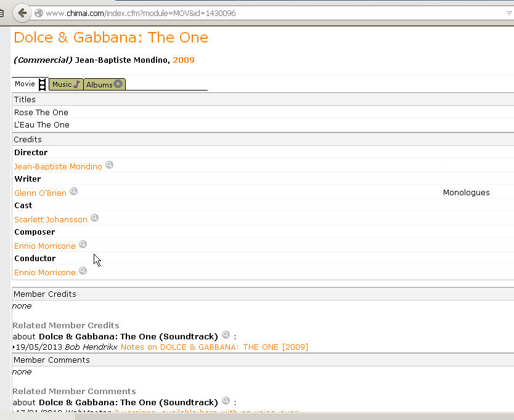Screen dimensions: 514x420
Task: Click the magnifier beside the Composer's Ennio Morricone
Action: [83, 244]
